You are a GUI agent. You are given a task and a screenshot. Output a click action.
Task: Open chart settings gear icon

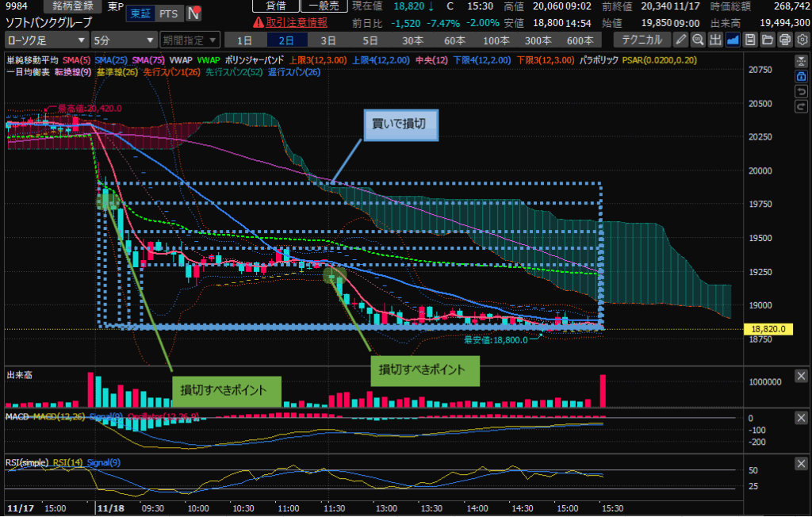pyautogui.click(x=802, y=40)
